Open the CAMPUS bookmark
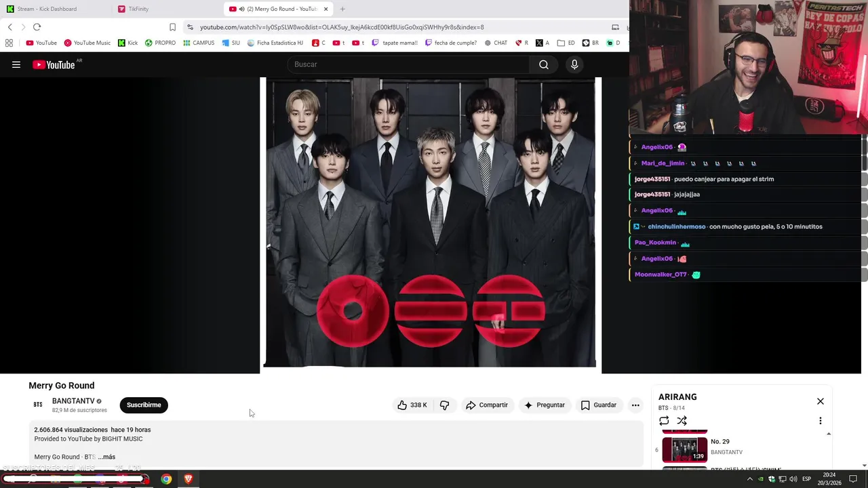Viewport: 868px width, 488px height. point(199,43)
